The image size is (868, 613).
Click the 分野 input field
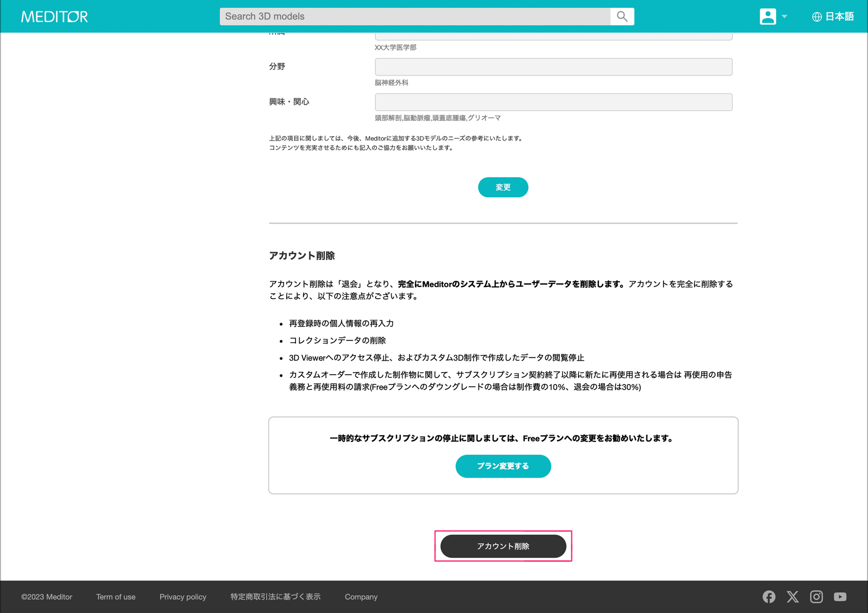coord(553,67)
